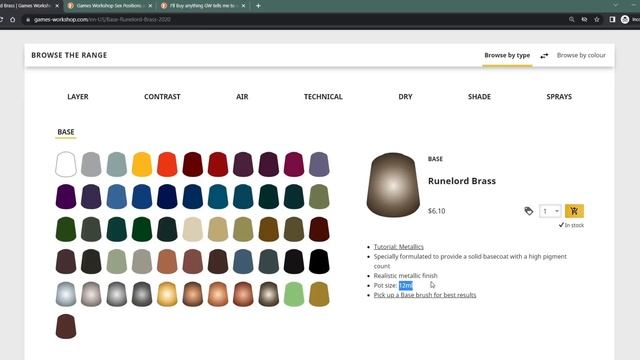The width and height of the screenshot is (640, 360).
Task: Open the SPRAYS paint category
Action: pos(559,97)
